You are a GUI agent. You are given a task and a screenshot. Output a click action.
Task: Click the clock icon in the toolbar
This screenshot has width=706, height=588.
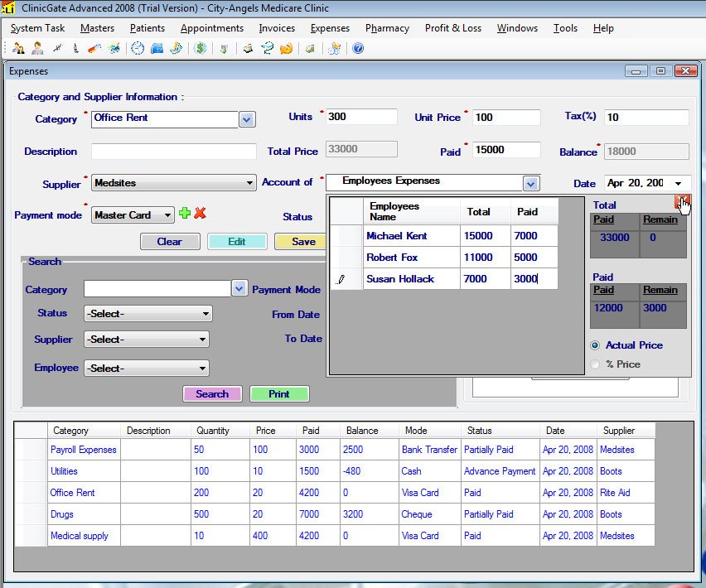pos(137,48)
